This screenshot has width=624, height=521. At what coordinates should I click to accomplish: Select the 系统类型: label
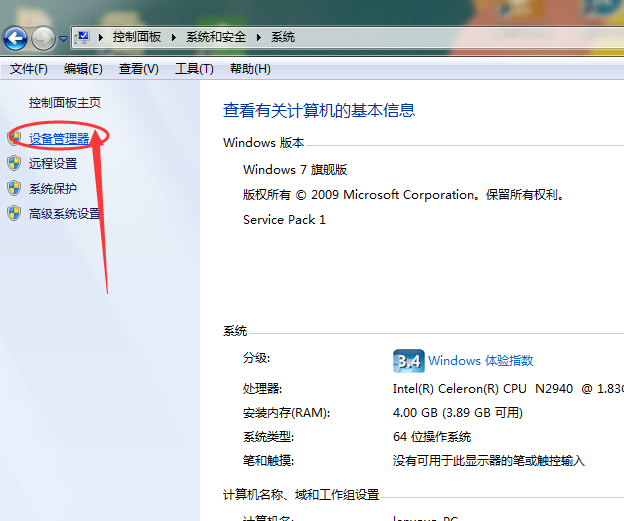268,437
